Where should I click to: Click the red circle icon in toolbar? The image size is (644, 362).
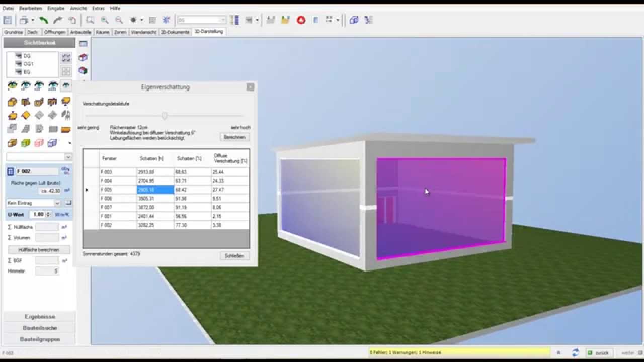point(301,20)
